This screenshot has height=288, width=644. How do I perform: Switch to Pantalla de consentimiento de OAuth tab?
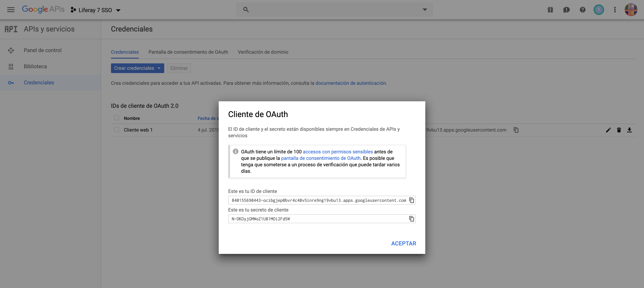[x=188, y=52]
